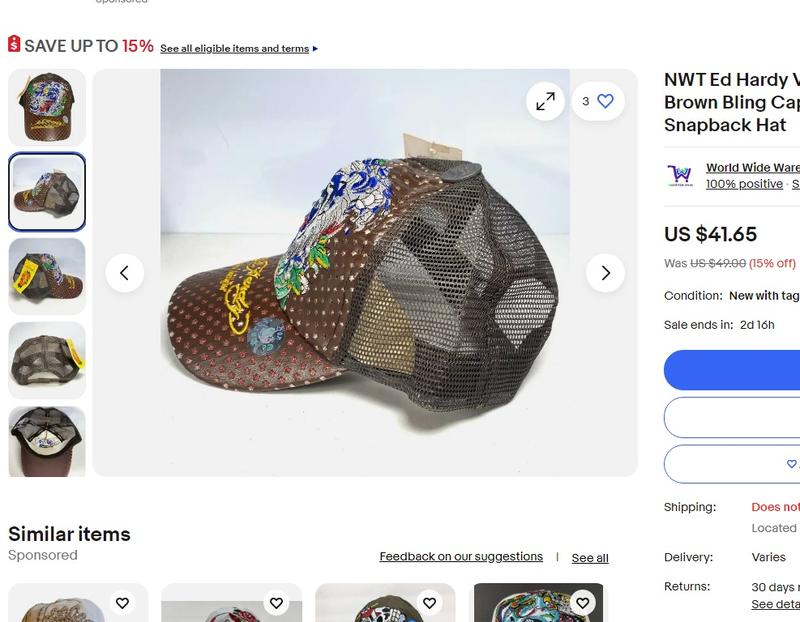Show the fourth thumbnail of mesh back
The width and height of the screenshot is (800, 622).
tap(47, 360)
